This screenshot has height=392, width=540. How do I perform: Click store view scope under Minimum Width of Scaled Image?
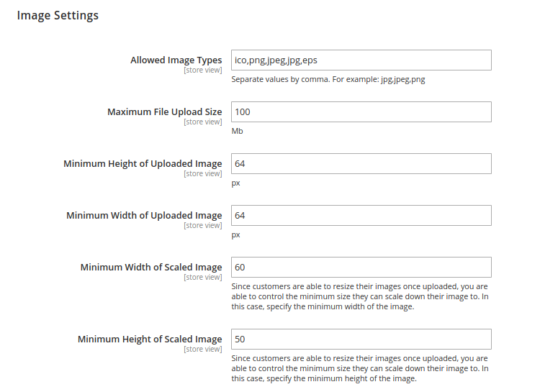(x=203, y=278)
